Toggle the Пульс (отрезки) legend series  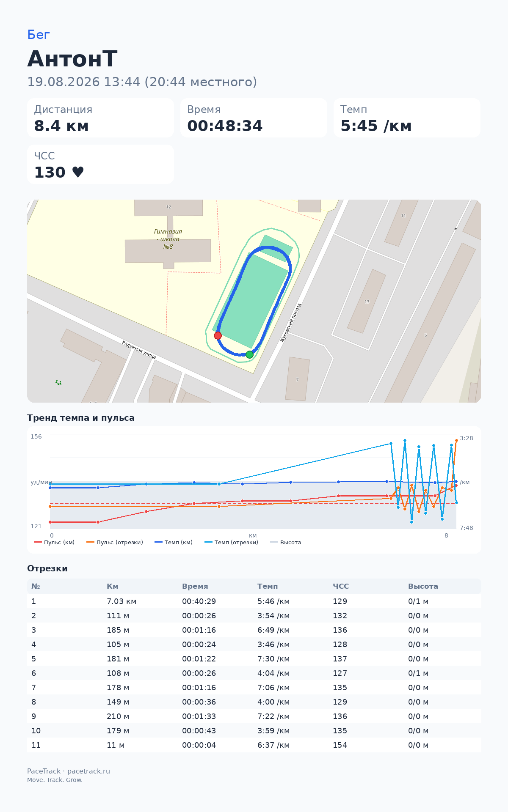coord(115,542)
